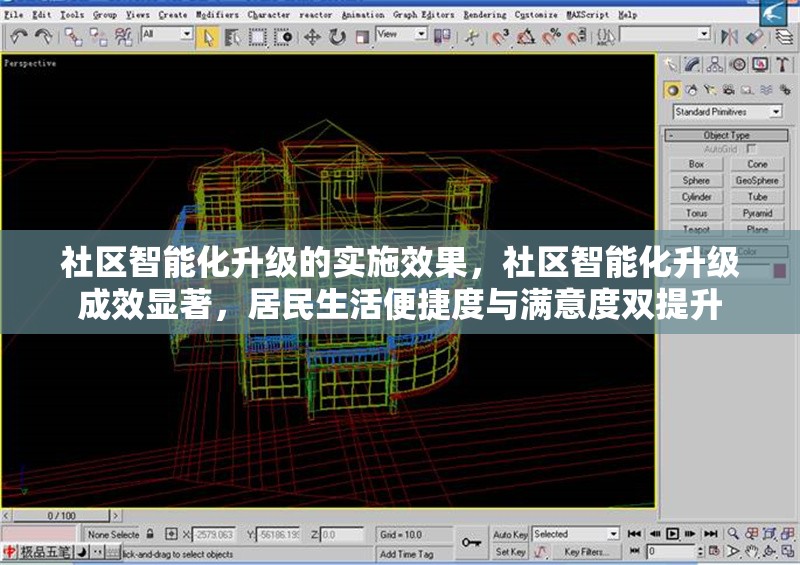Screen dimensions: 800x565
Task: Choose the Cameras category icon
Action: tap(728, 90)
